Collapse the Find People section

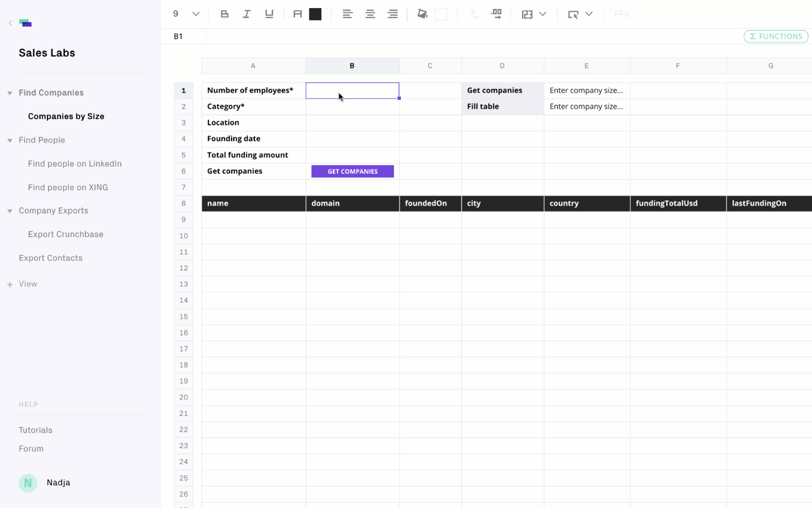coord(10,140)
